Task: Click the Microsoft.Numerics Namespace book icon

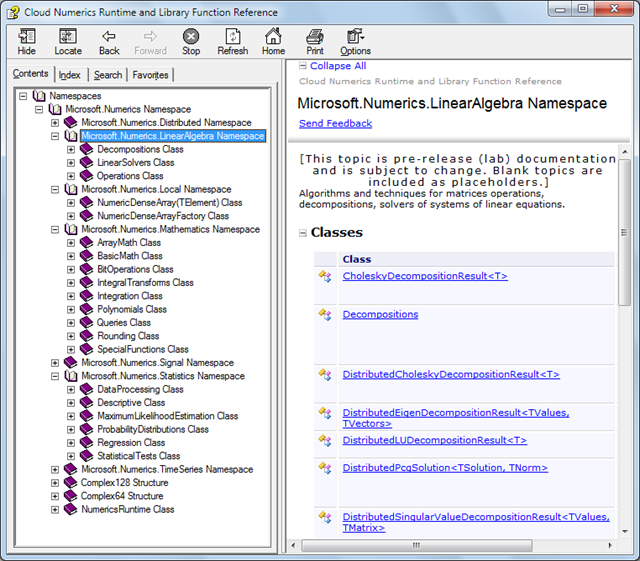Action: click(55, 109)
